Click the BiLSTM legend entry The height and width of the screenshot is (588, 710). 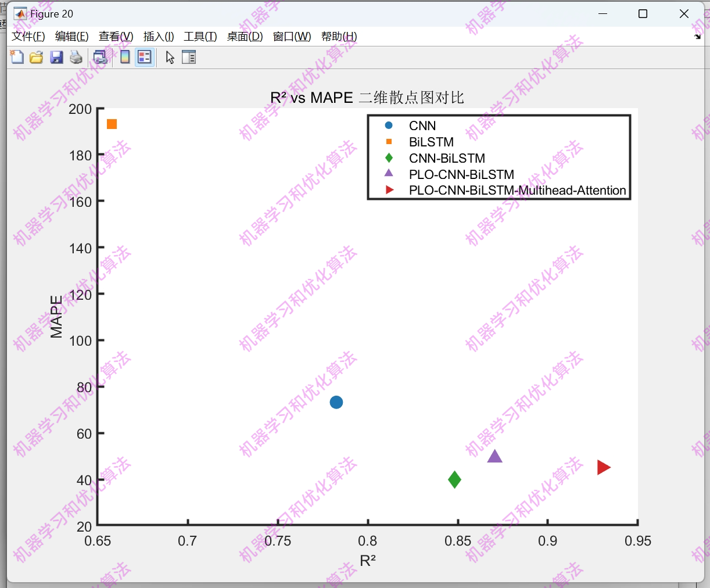tap(431, 142)
